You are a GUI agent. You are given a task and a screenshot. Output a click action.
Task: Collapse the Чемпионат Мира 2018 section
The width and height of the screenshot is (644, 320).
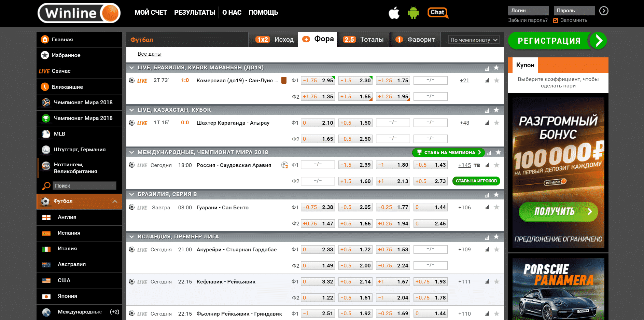[x=131, y=152]
